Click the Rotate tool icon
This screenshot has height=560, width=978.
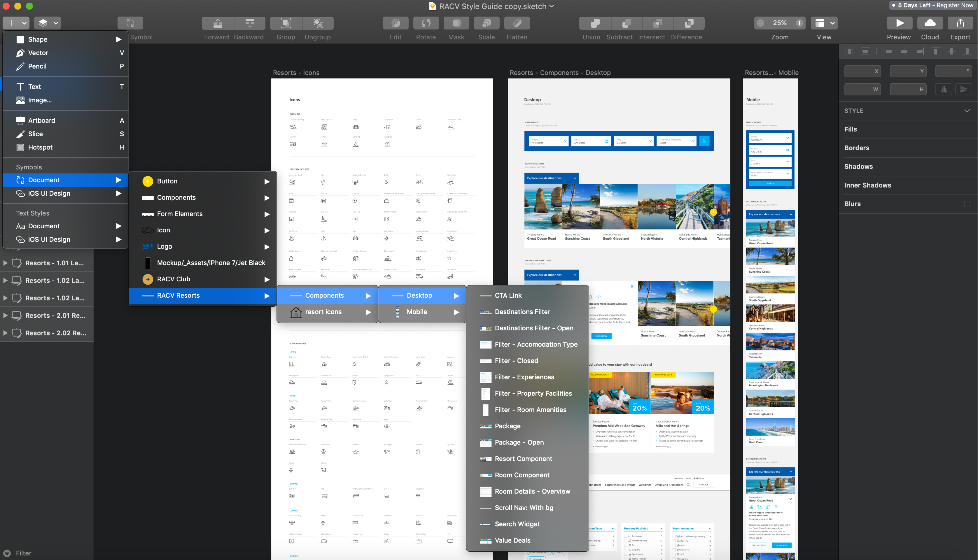click(426, 23)
